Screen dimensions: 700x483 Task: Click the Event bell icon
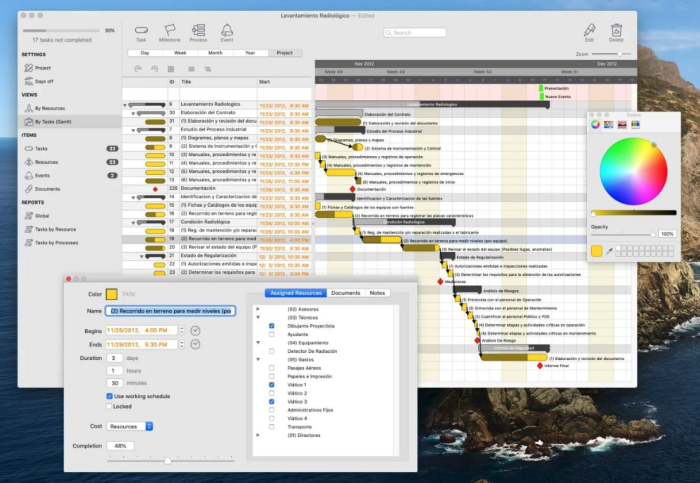(x=227, y=30)
